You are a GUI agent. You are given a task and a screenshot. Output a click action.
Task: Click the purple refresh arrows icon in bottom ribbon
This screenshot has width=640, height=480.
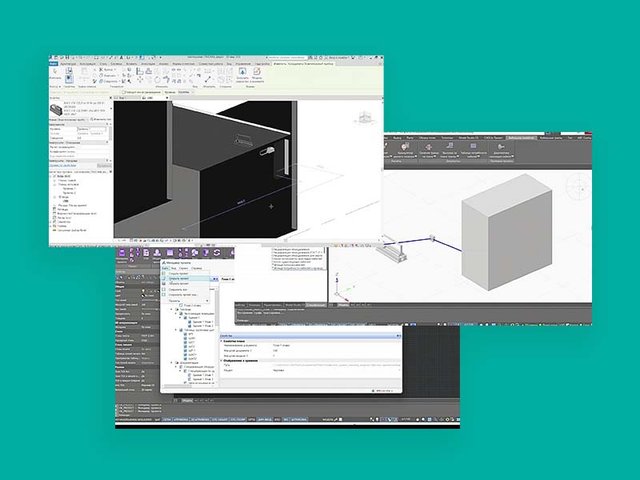coord(217,253)
